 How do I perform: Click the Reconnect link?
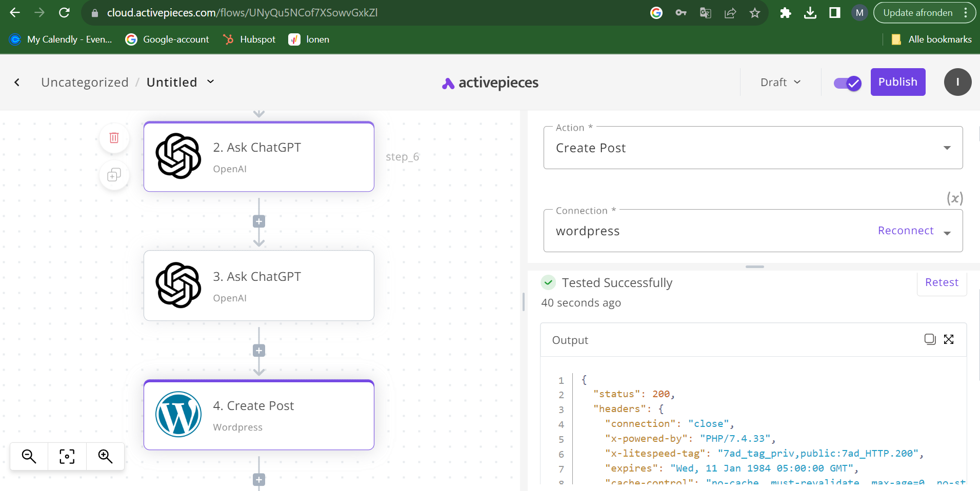(x=906, y=231)
